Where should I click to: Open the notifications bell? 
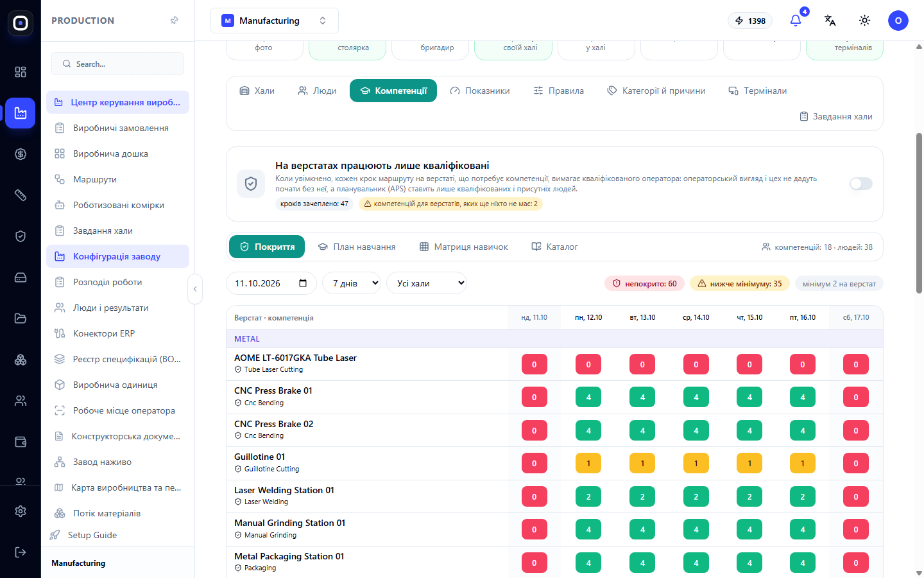[x=796, y=21]
